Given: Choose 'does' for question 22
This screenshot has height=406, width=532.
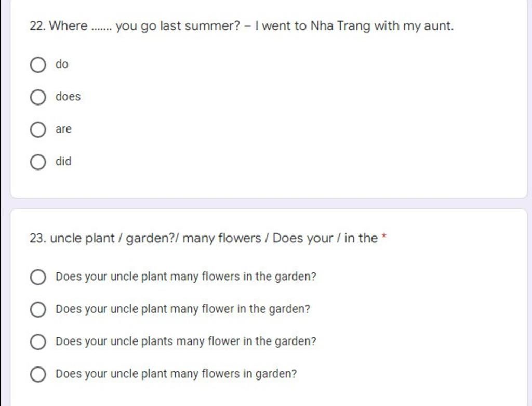Looking at the screenshot, I should [x=37, y=97].
